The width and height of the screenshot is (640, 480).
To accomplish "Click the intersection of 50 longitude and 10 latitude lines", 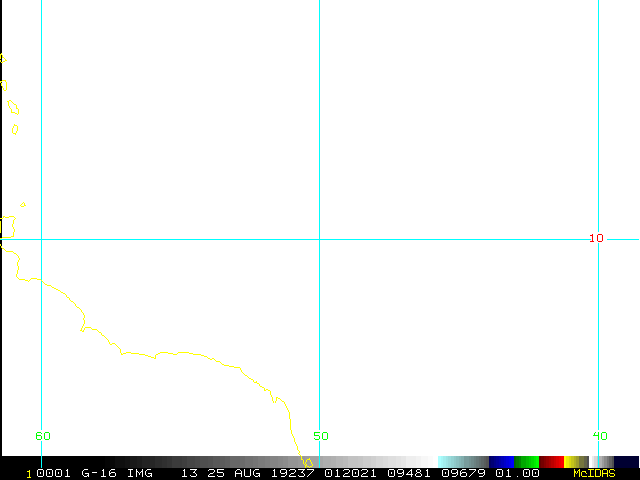I will [x=319, y=239].
